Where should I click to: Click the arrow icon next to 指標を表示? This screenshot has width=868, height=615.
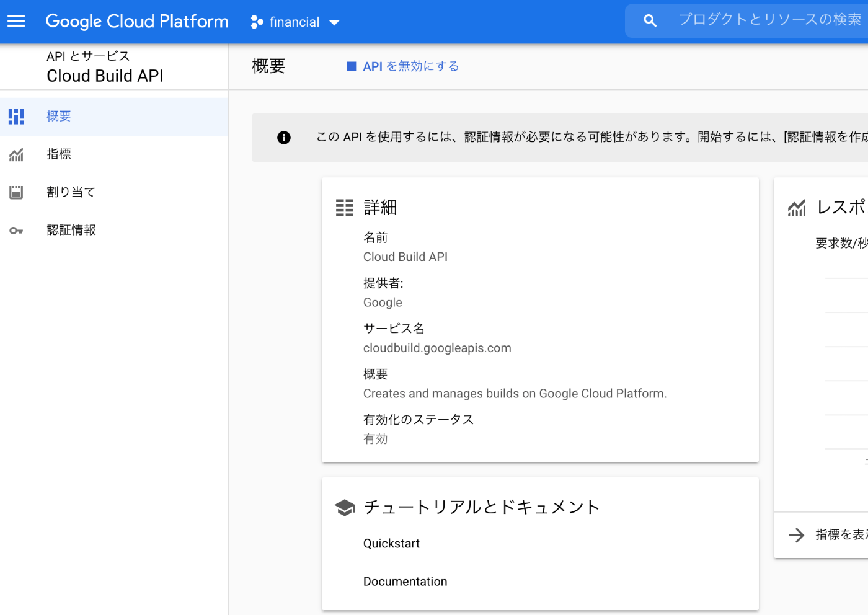[797, 535]
